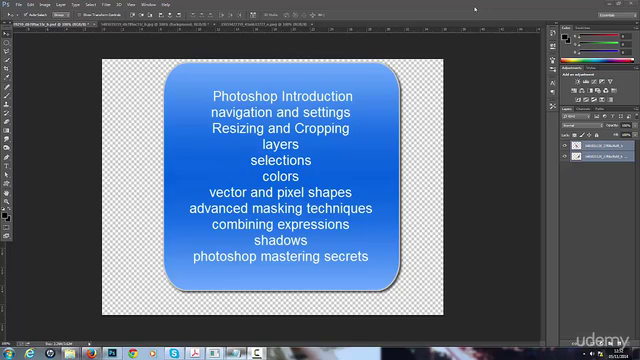The image size is (640, 360).
Task: Open the Group auto-select dropdown
Action: pyautogui.click(x=61, y=15)
